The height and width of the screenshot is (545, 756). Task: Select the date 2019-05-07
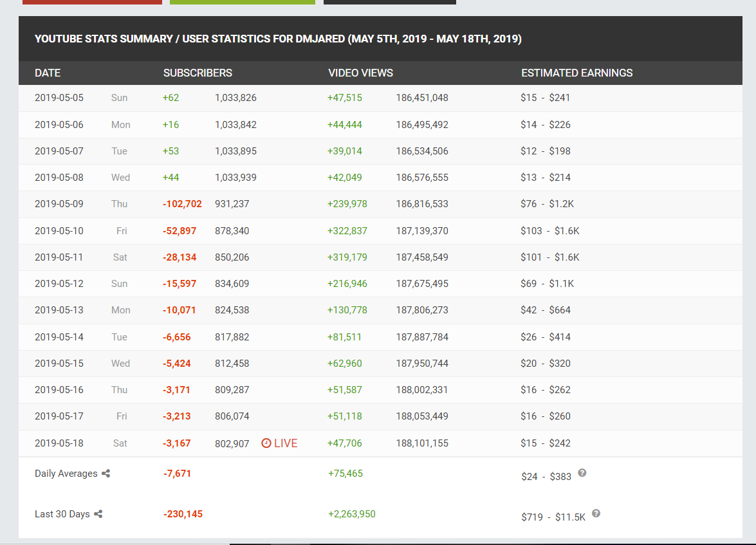click(59, 151)
